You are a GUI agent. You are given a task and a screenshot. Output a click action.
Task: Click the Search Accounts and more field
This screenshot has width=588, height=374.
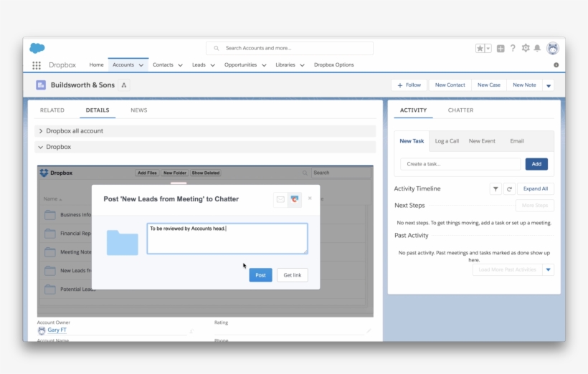click(x=290, y=48)
